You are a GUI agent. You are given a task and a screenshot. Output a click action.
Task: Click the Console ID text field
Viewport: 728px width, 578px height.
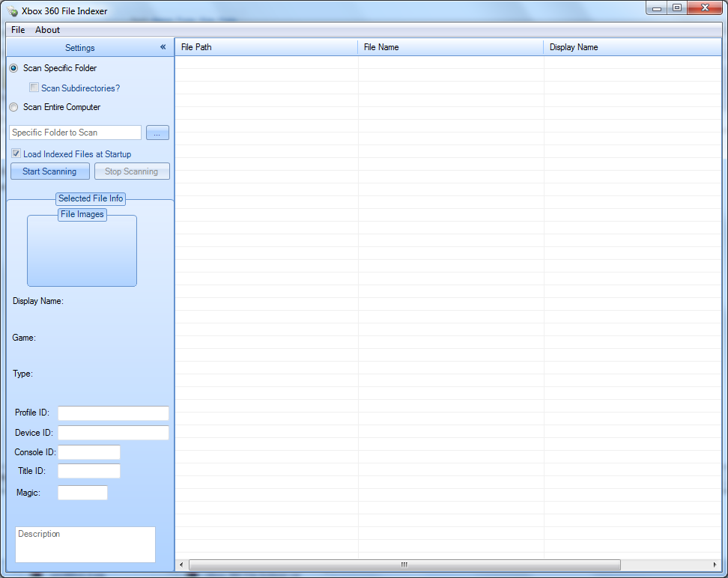click(89, 452)
